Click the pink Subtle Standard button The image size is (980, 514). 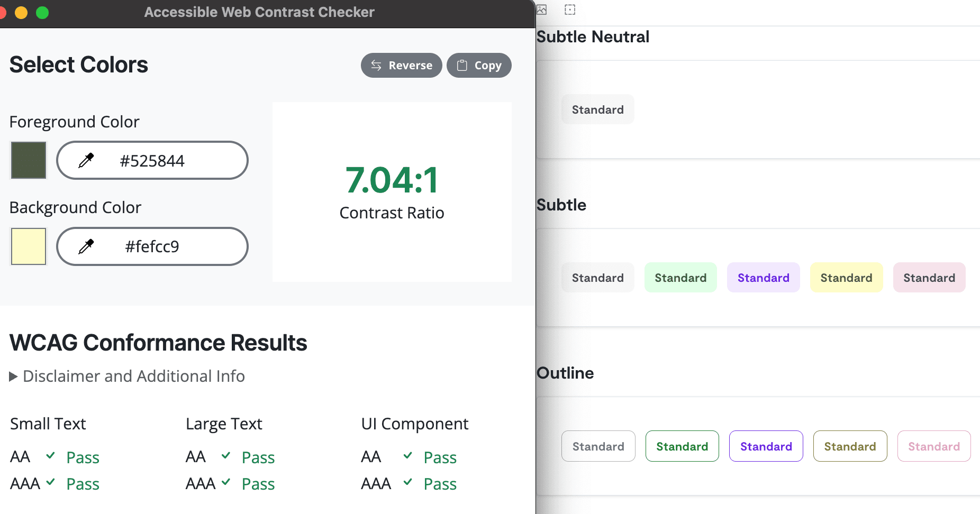929,277
